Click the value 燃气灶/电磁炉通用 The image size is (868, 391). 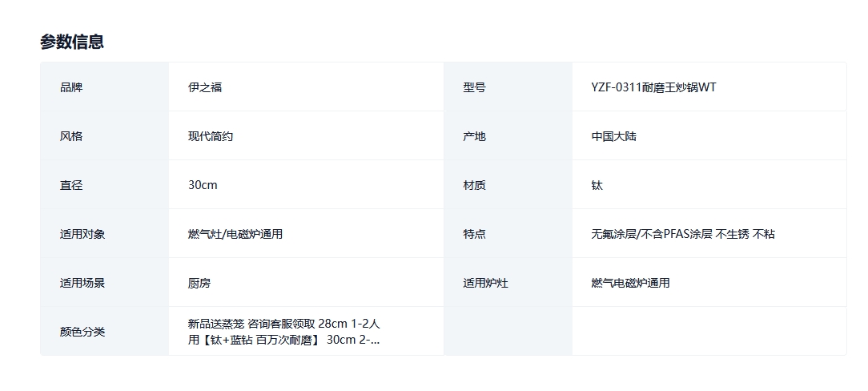[x=235, y=234]
